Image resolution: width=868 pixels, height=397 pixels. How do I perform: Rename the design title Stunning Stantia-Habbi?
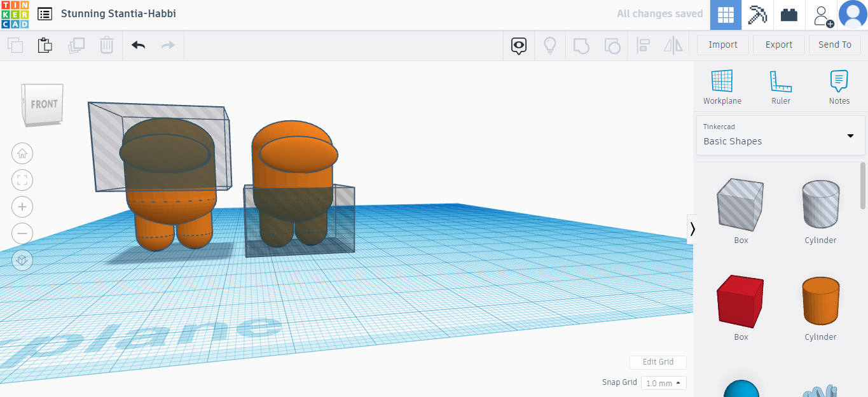point(118,13)
